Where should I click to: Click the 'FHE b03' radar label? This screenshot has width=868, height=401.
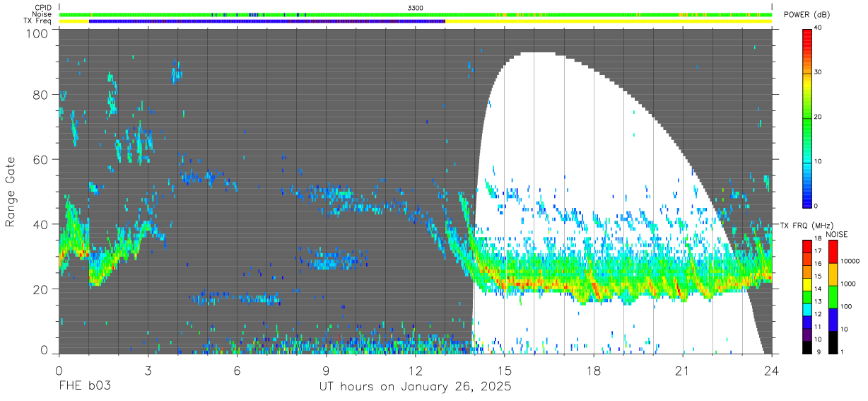point(84,387)
